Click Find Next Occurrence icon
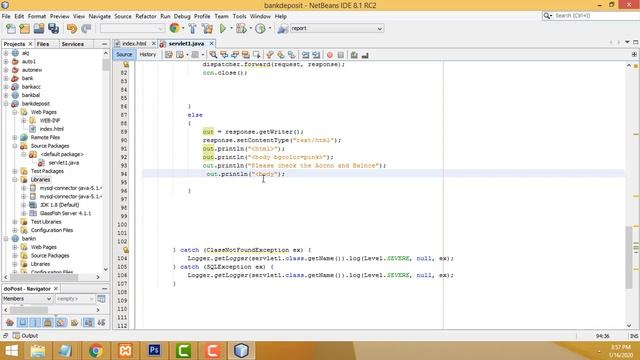Viewport: 640px width, 360px height. [235, 55]
